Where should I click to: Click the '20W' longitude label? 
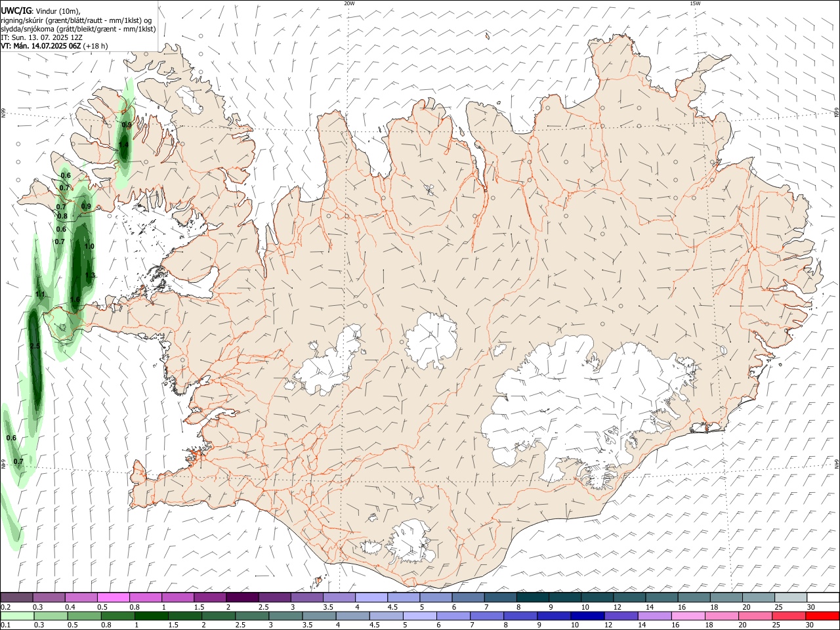click(x=349, y=3)
